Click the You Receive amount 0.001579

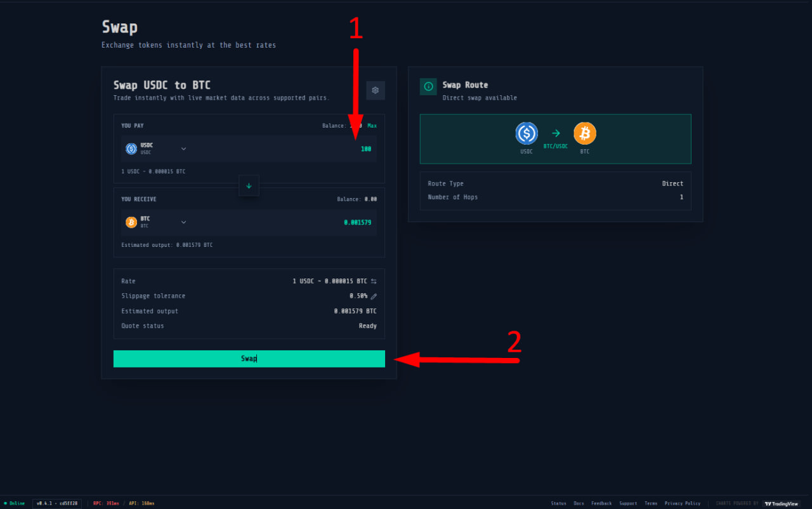[x=358, y=223]
